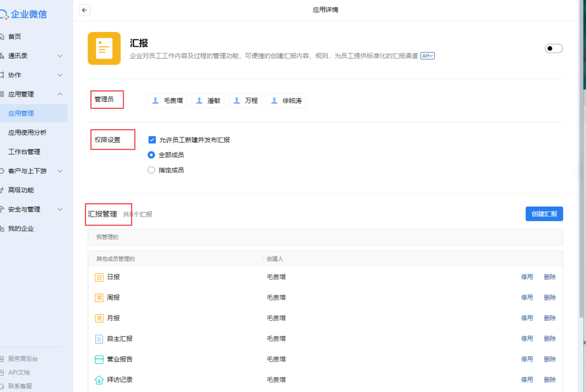Click 停用 link for 日报

point(527,277)
